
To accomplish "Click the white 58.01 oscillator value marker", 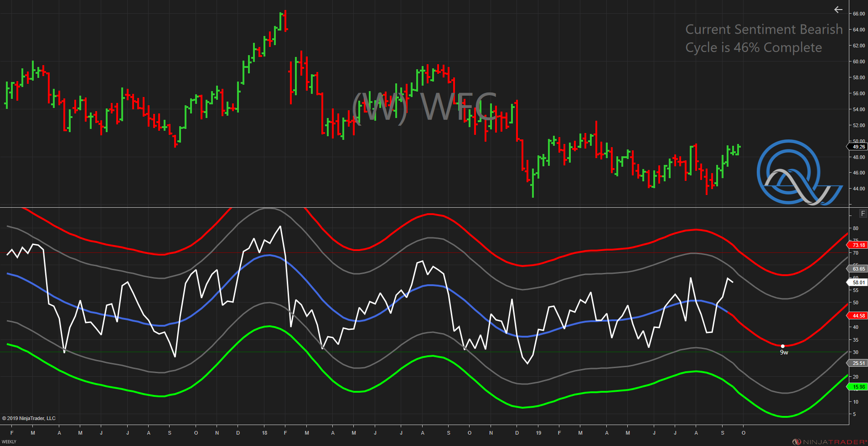I will (x=858, y=282).
